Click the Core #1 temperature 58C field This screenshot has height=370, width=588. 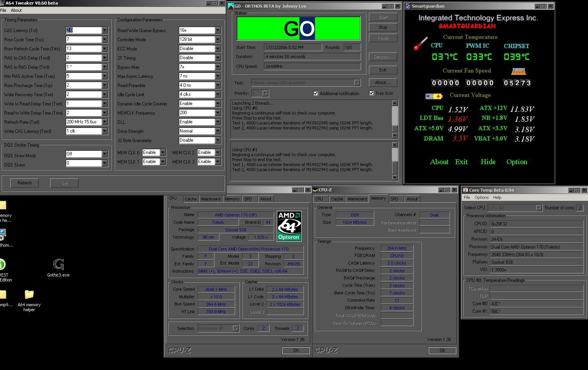[537, 311]
